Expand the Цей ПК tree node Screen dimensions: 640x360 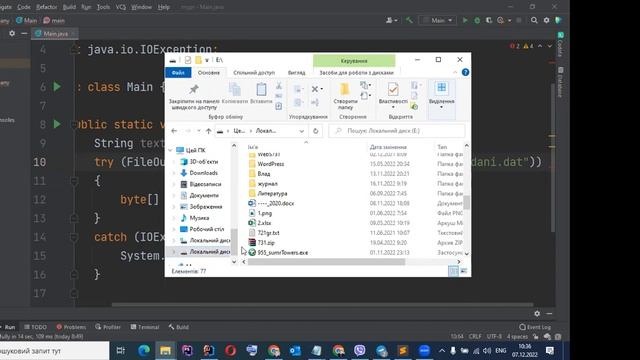coord(170,150)
